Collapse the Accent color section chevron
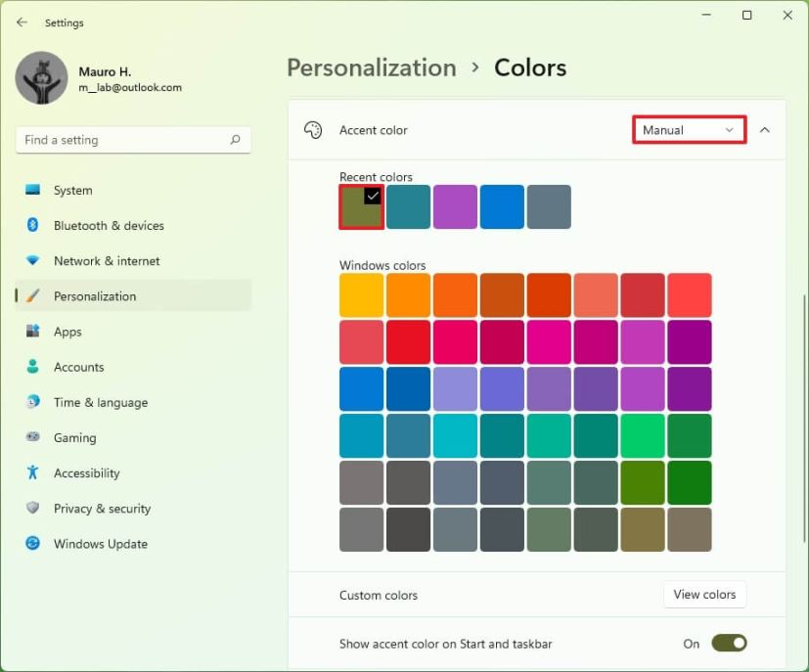Screen dimensions: 809x672 click(765, 130)
